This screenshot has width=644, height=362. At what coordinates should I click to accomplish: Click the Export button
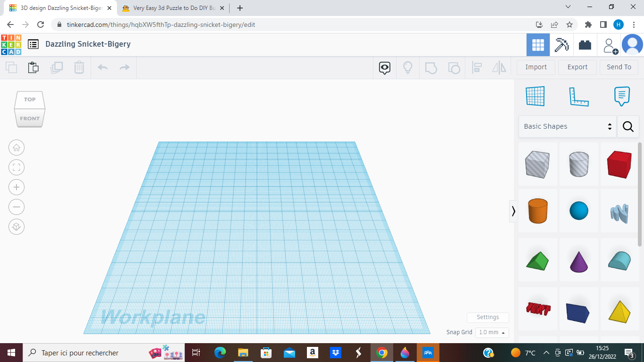[577, 67]
